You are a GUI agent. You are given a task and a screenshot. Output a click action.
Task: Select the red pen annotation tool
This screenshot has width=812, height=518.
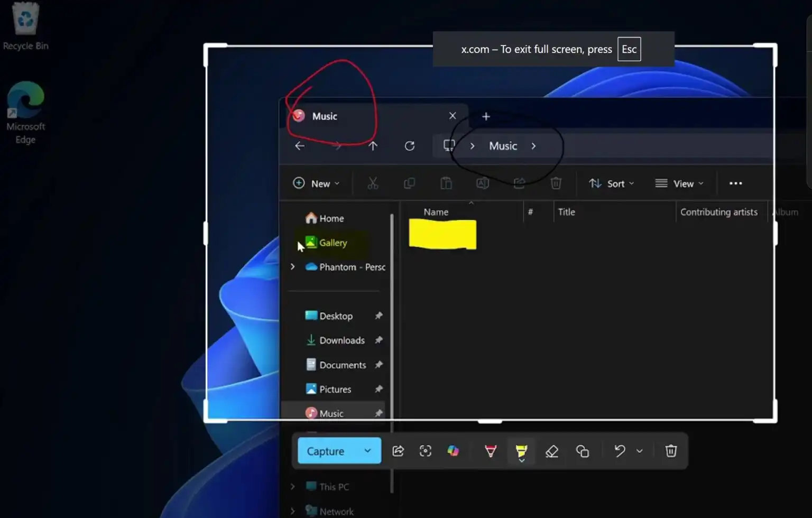click(x=490, y=451)
